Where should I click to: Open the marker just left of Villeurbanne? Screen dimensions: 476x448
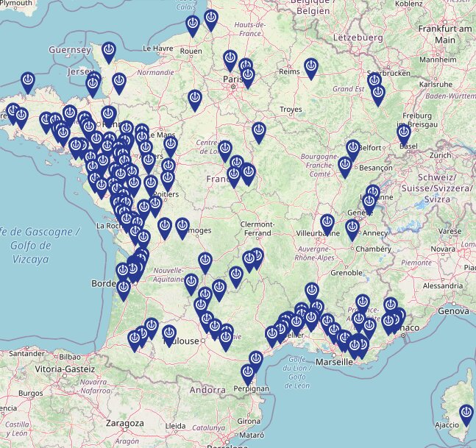pyautogui.click(x=327, y=223)
